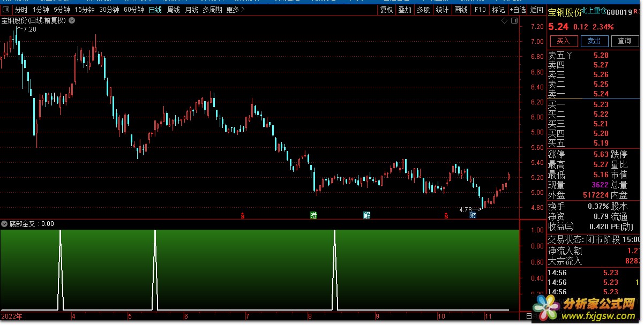644x325 pixels.
Task: Click the 查询 query button
Action: click(625, 41)
